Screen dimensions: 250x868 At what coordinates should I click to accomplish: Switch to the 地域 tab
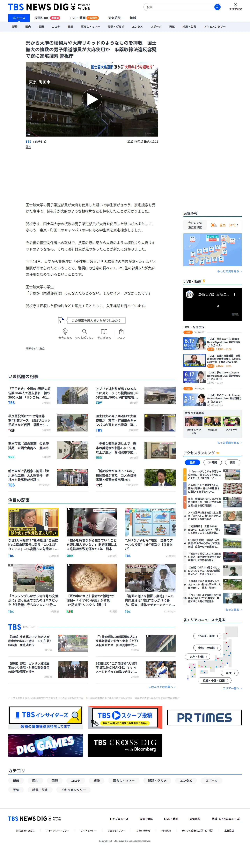point(133,18)
